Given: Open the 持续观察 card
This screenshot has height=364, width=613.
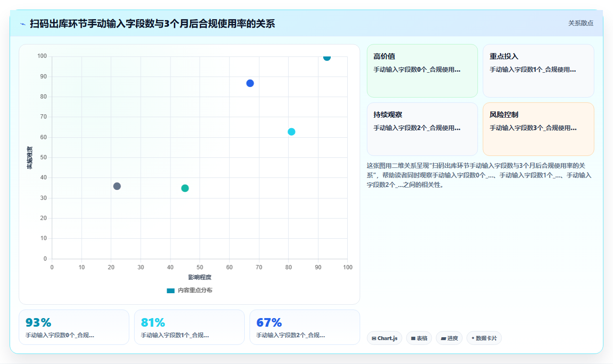Looking at the screenshot, I should click(422, 129).
